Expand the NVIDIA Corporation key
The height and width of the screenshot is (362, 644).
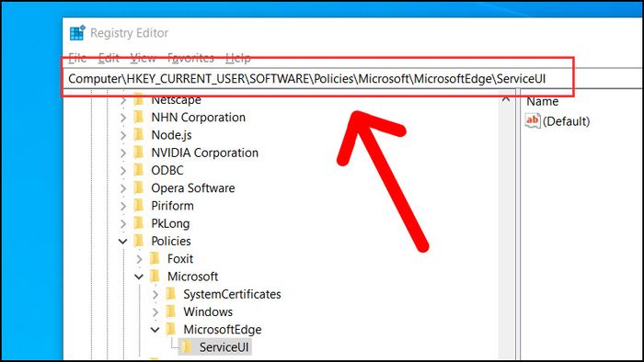(123, 153)
